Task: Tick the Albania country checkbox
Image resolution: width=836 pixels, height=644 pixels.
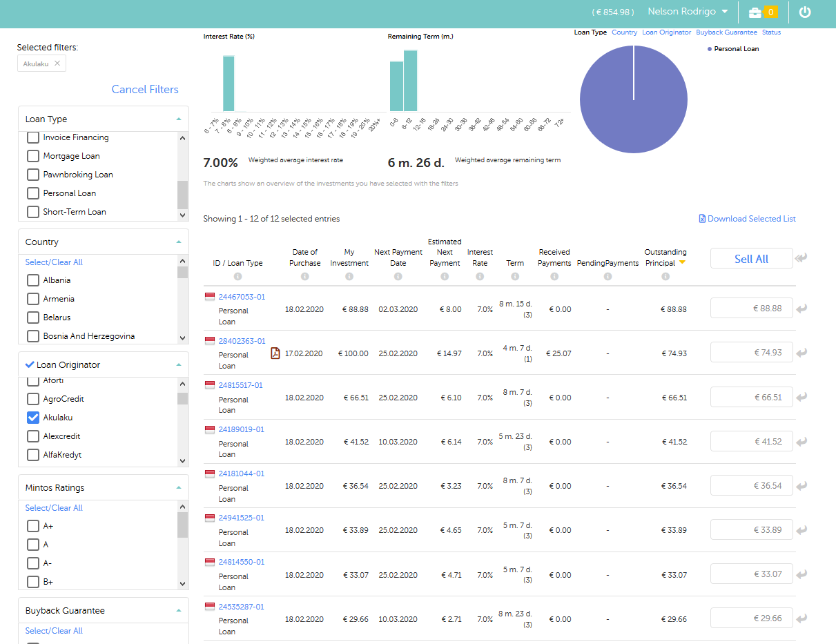Action: 32,280
